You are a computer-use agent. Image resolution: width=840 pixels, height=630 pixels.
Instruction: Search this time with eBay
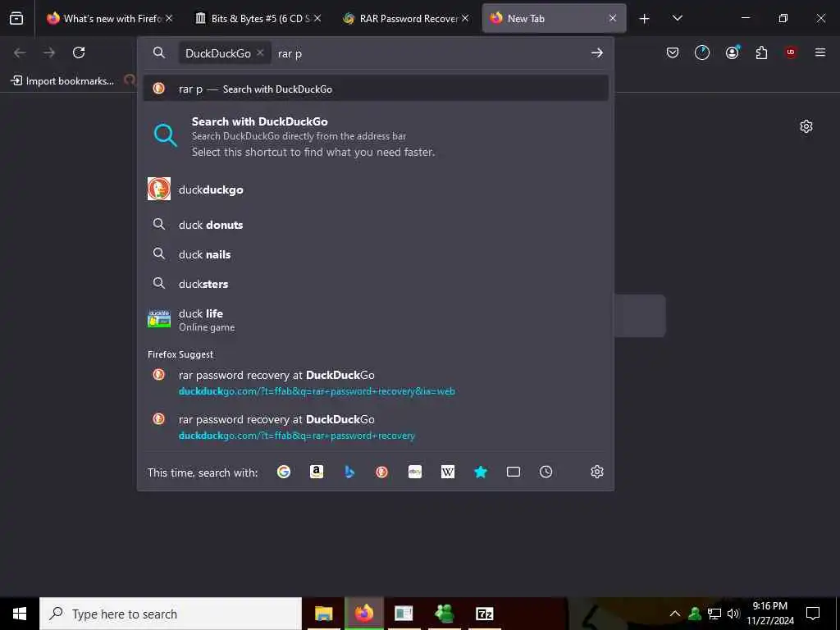414,472
